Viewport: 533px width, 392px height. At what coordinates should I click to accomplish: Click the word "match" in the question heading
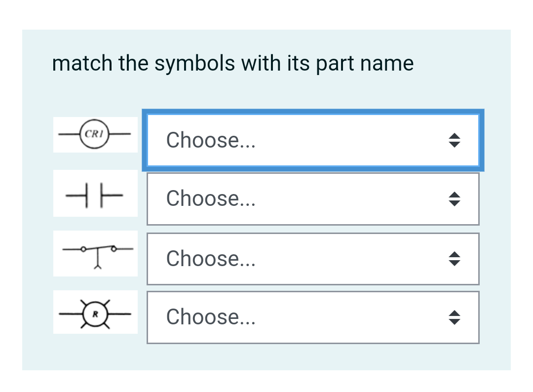[x=82, y=63]
